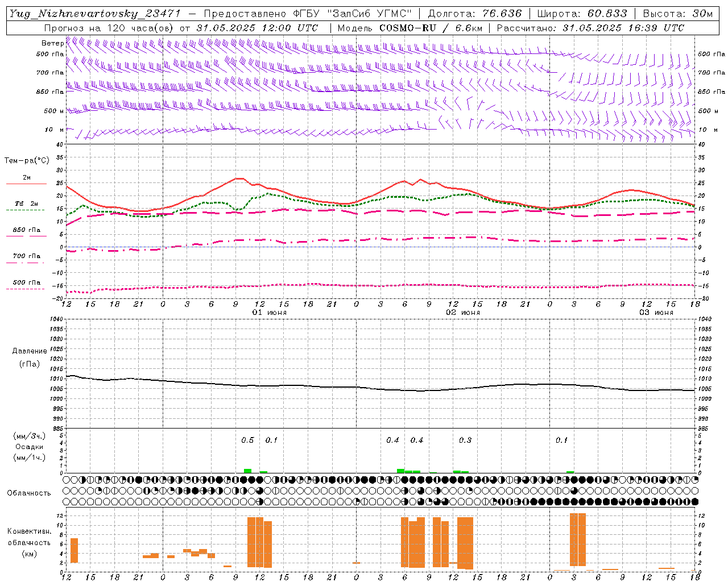Click the pink dash-dot 700 гПа legend line
The image size is (728, 582).
pos(26,263)
